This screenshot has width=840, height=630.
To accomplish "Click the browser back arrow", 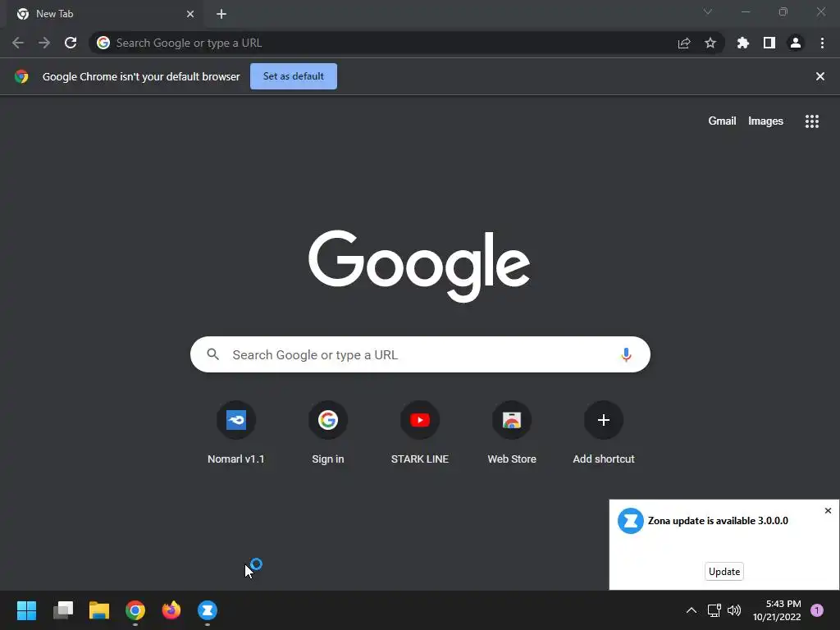I will [18, 43].
